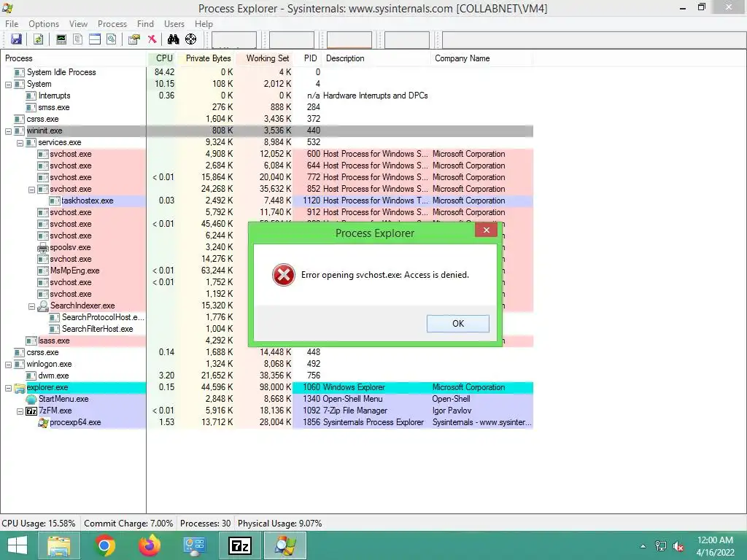Open the View menu

[x=78, y=24]
